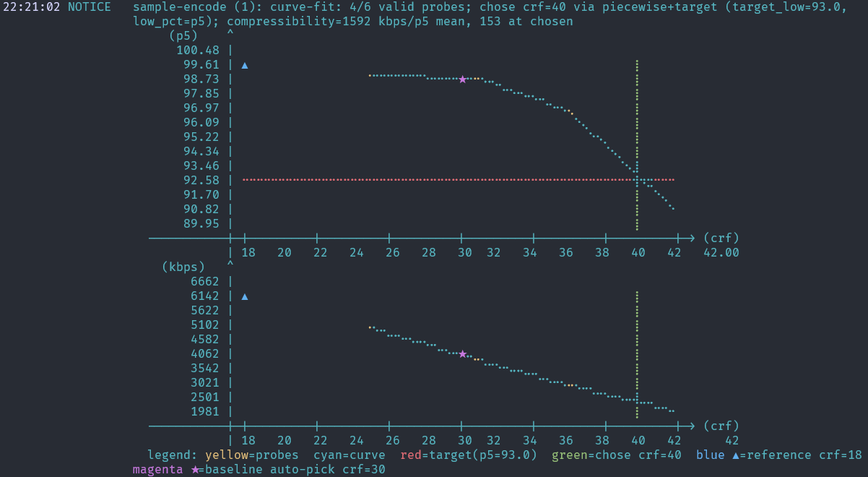Click the blue reference triangle in the p5 chart
This screenshot has width=868, height=477.
pos(245,65)
